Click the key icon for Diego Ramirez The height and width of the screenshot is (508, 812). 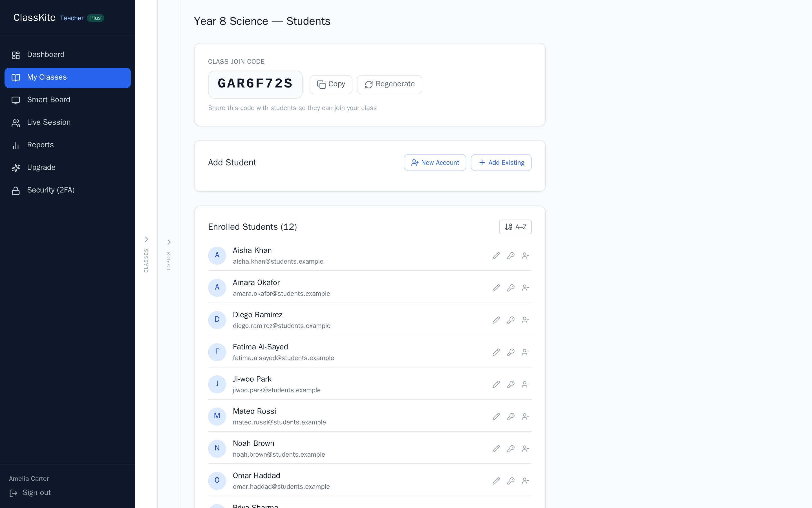click(511, 320)
